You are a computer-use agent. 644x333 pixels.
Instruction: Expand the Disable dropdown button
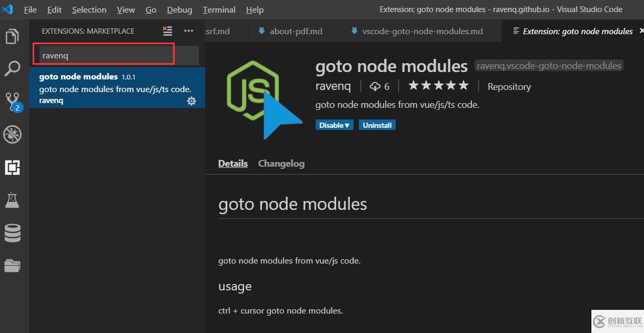click(x=335, y=125)
